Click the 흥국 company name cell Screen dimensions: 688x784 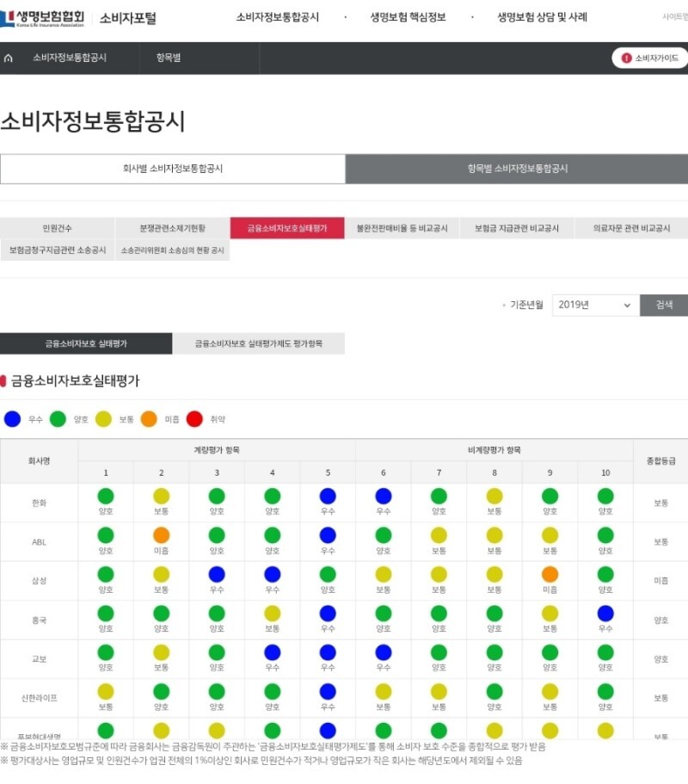(39, 620)
